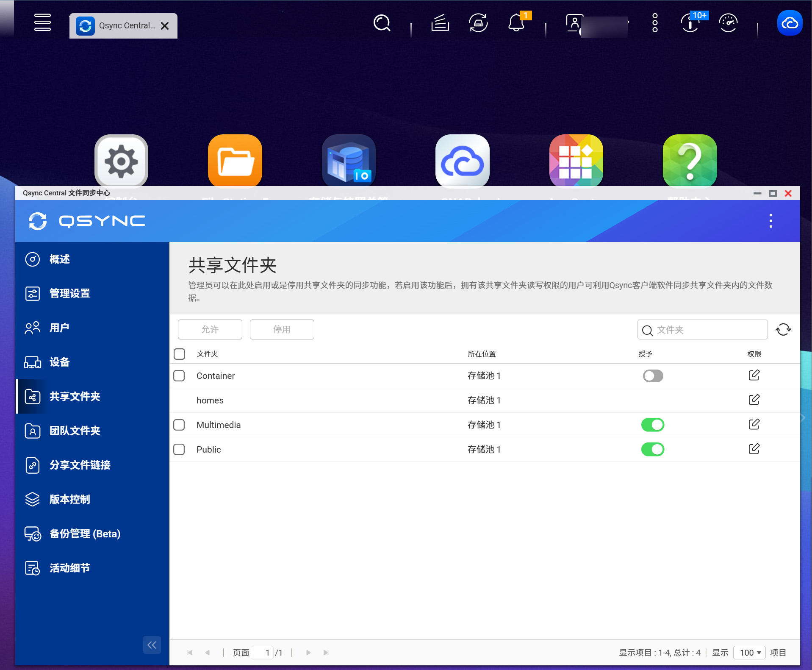Refresh the shared folder list
This screenshot has width=812, height=670.
(x=783, y=330)
